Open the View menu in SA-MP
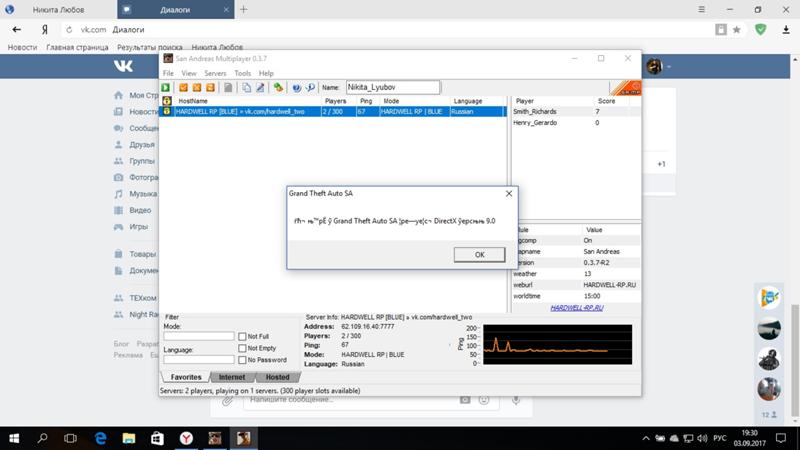 click(x=189, y=73)
